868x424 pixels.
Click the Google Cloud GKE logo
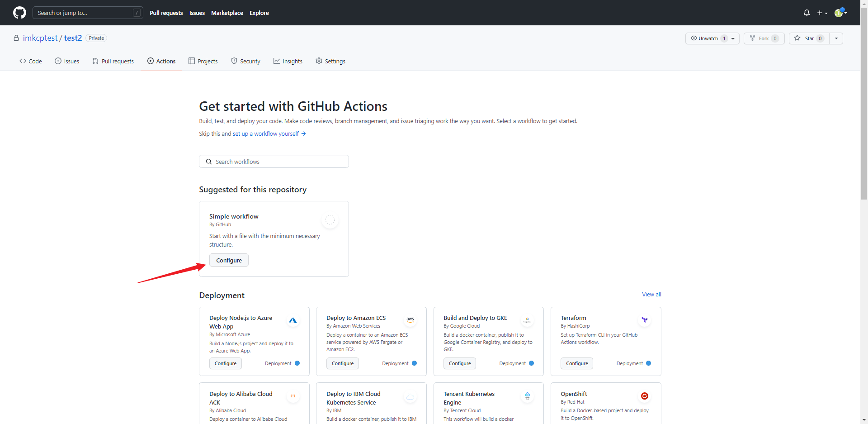(x=527, y=320)
